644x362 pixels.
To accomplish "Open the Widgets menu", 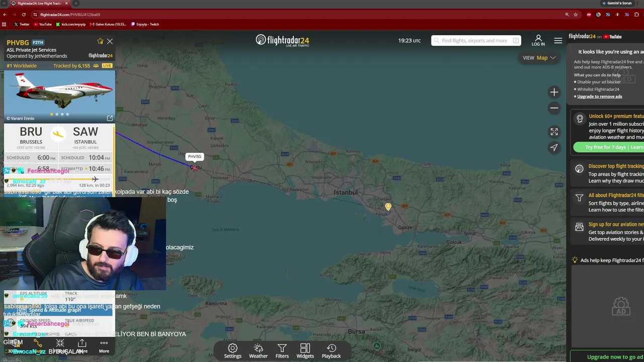I will (305, 351).
